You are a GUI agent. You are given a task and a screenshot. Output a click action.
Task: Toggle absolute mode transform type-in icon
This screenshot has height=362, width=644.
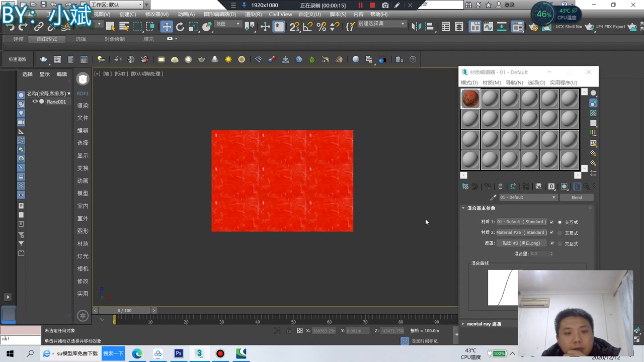(300, 331)
